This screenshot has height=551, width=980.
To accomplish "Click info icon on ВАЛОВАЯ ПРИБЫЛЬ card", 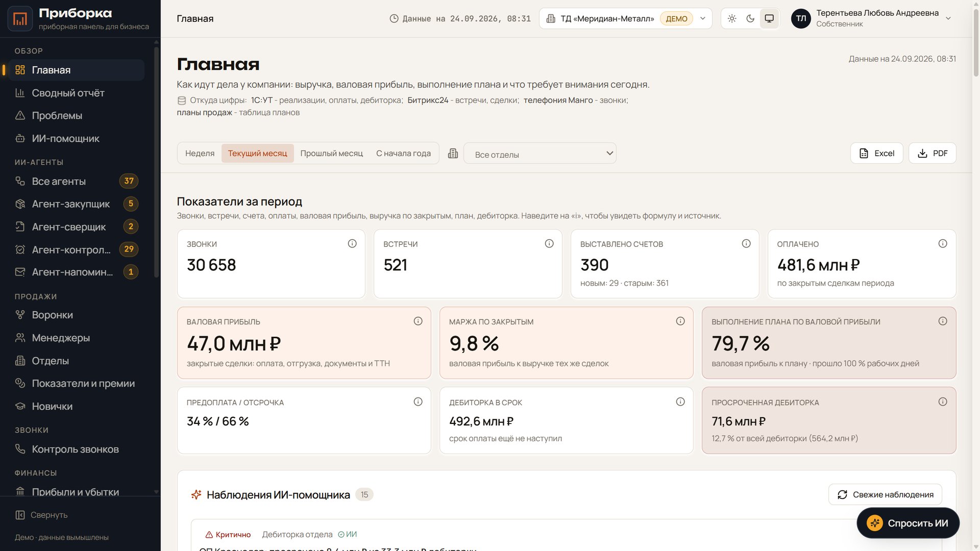I will 418,321.
